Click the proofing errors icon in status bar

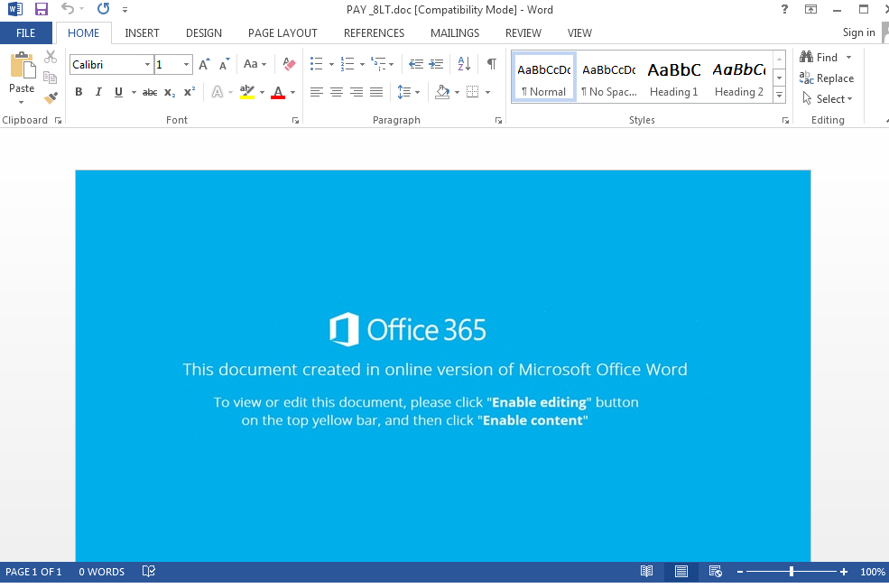click(149, 572)
